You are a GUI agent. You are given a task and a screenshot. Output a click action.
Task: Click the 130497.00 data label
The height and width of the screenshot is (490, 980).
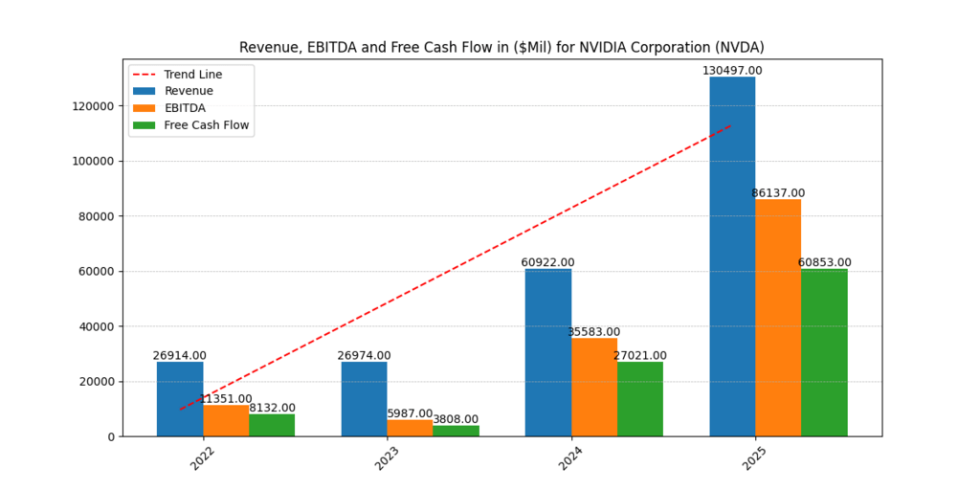click(x=732, y=71)
